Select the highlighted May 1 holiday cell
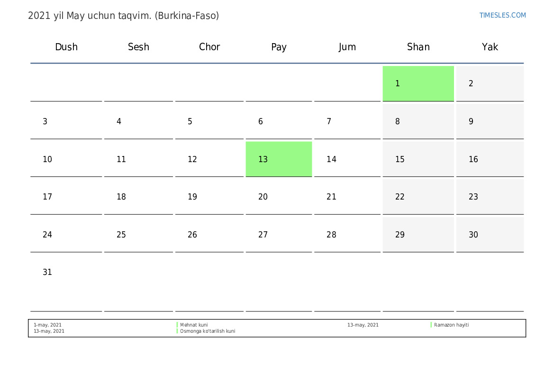The width and height of the screenshot is (554, 392). tap(418, 83)
